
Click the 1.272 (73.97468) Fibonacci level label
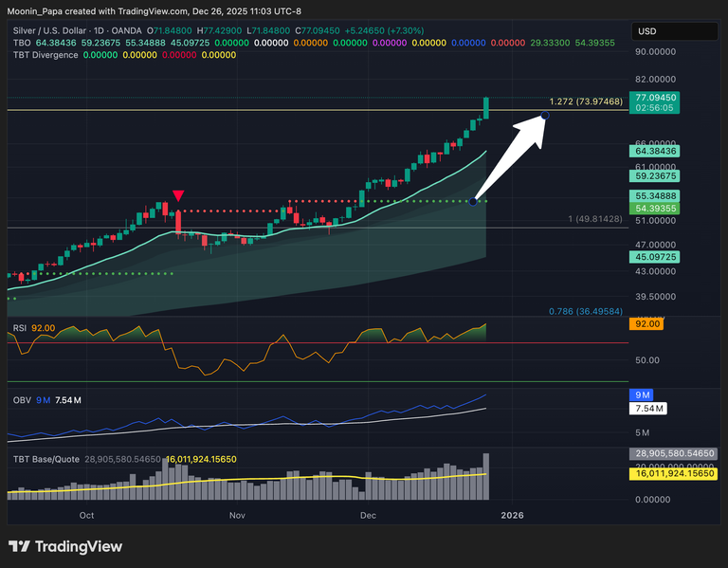[585, 101]
